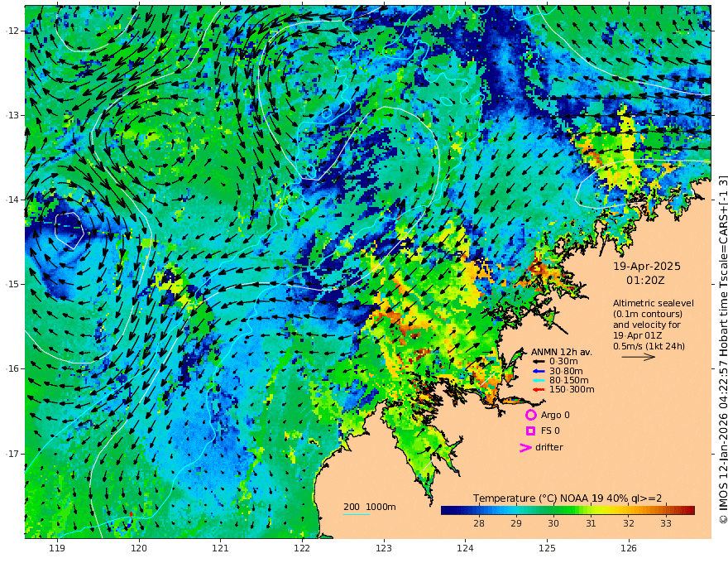Screen dimensions: 728x563
Task: Click the small white sealevel contour near 119E
Action: pyautogui.click(x=69, y=230)
